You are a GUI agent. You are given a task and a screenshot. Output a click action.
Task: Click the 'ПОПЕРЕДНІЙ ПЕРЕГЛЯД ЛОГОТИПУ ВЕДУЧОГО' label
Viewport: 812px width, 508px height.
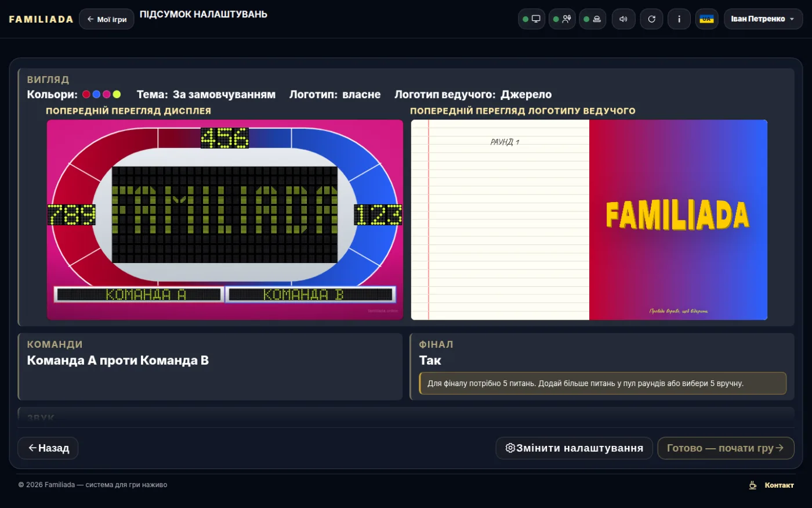(523, 111)
